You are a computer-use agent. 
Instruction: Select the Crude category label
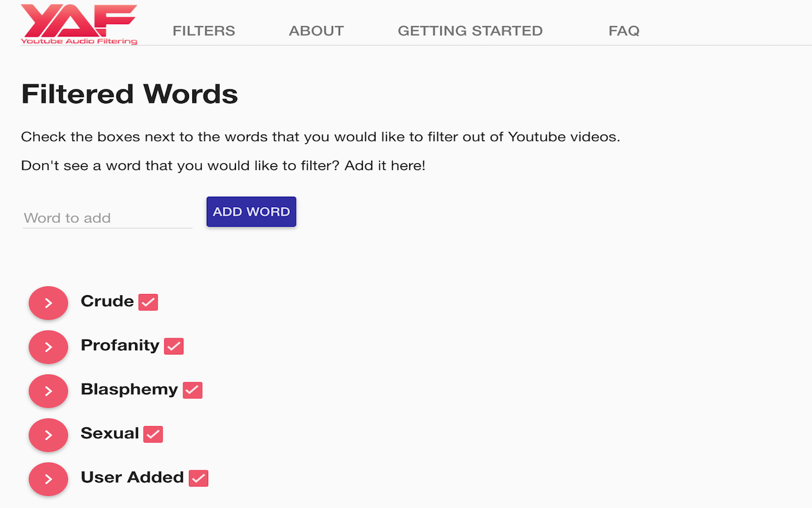107,301
